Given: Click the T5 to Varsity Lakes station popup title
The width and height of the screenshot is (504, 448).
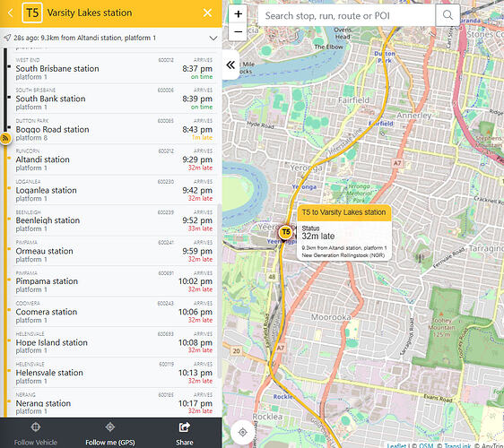Looking at the screenshot, I should coord(344,212).
